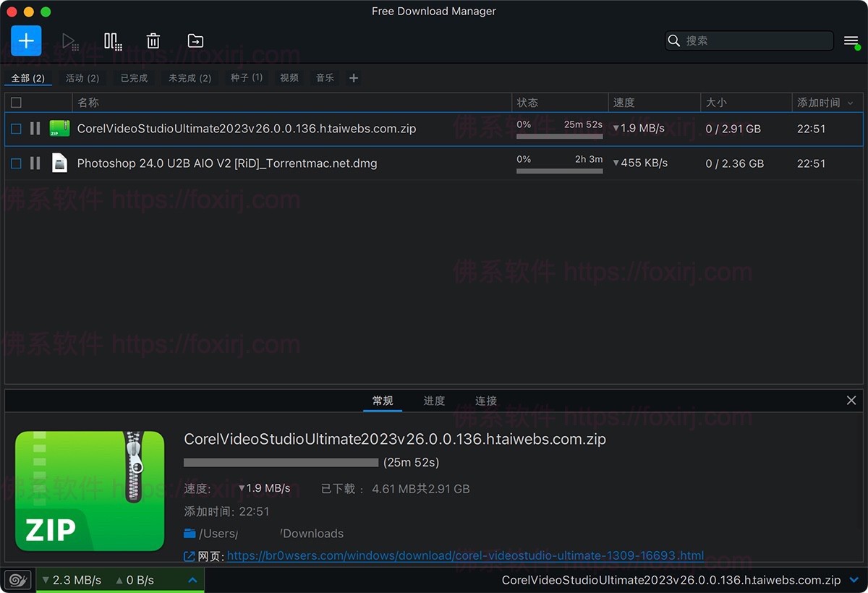Open the br0wsers.com webpage link
Image resolution: width=868 pixels, height=593 pixels.
pyautogui.click(x=467, y=556)
